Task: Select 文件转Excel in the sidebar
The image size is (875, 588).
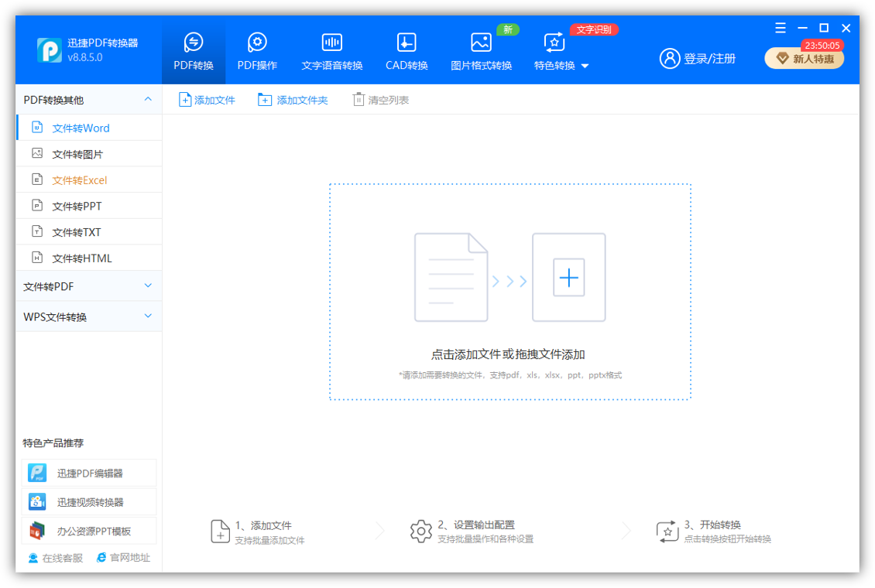Action: (x=89, y=180)
